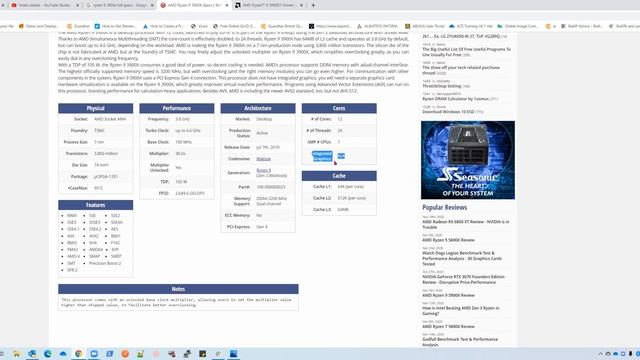The image size is (640, 360).
Task: Open the Matisse codename link
Action: click(x=263, y=159)
